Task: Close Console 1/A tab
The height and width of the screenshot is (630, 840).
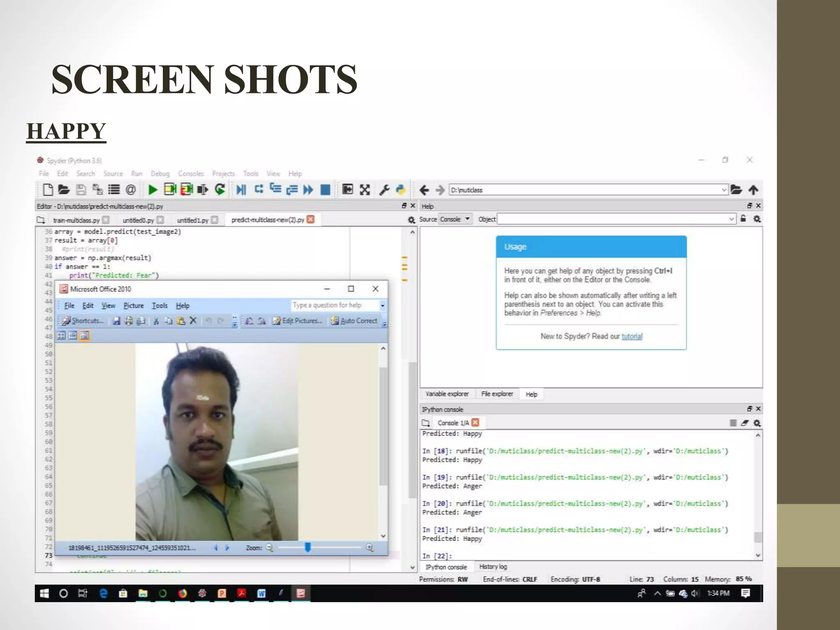Action: (475, 422)
